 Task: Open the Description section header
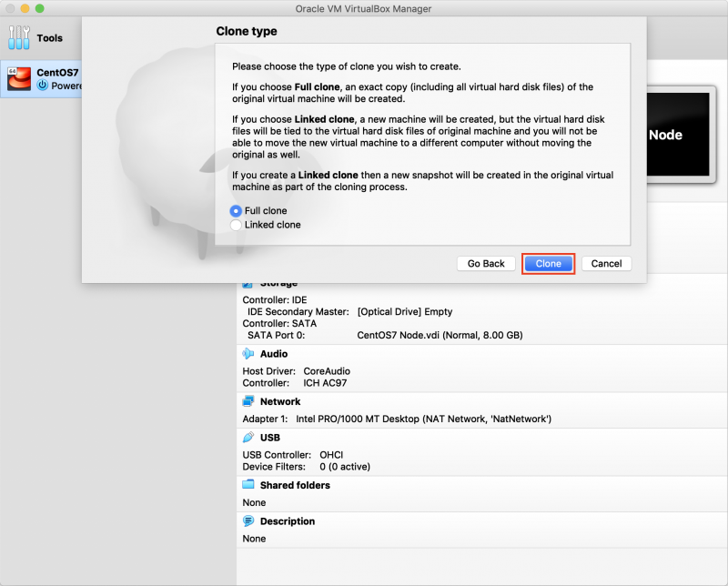click(x=288, y=521)
